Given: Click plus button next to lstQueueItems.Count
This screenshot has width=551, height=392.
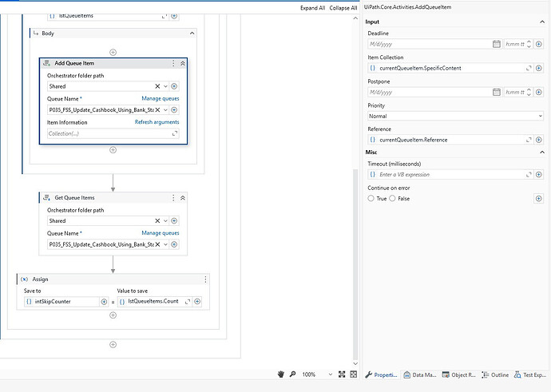Looking at the screenshot, I should pyautogui.click(x=197, y=301).
